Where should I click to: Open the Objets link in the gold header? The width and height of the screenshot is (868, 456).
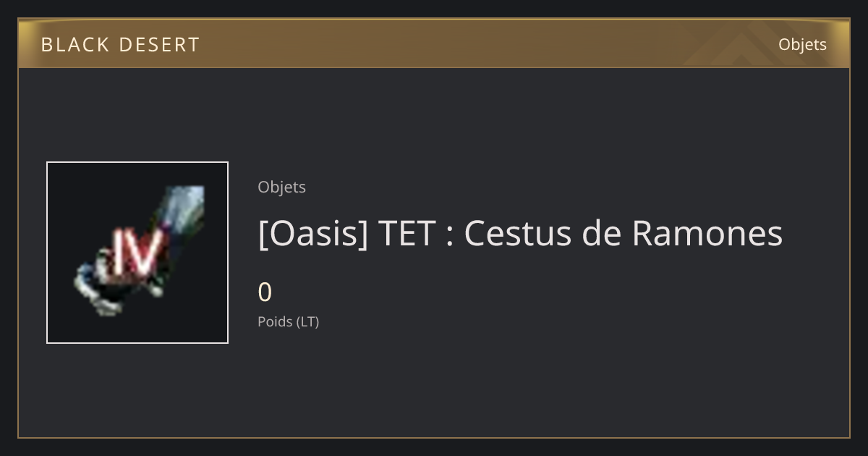click(x=802, y=44)
